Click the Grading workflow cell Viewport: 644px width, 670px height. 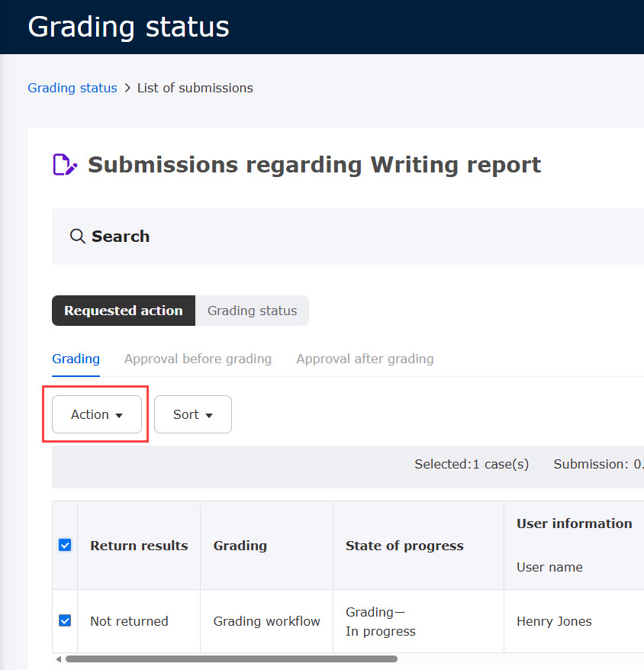click(266, 621)
